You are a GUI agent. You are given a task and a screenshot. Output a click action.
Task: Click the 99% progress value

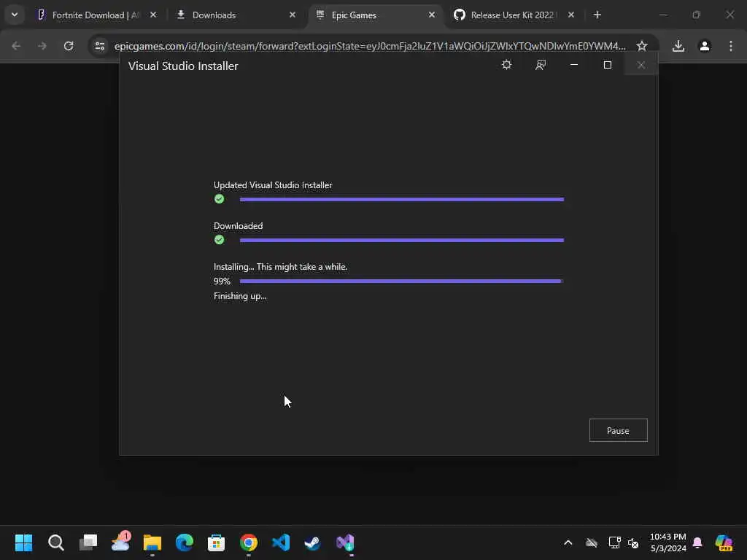coord(222,281)
